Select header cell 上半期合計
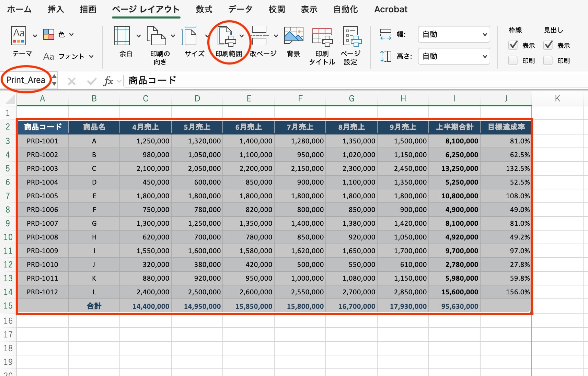This screenshot has width=588, height=376. tap(454, 127)
